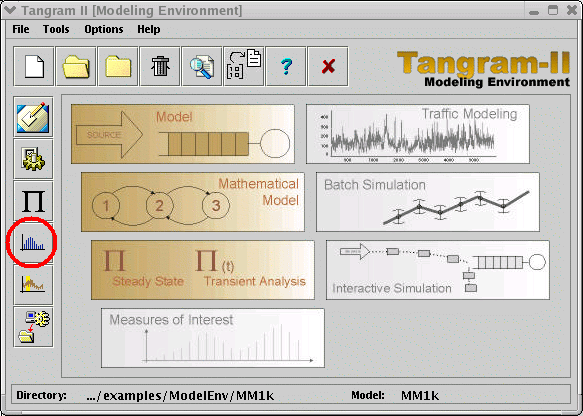Open the Options menu

104,29
